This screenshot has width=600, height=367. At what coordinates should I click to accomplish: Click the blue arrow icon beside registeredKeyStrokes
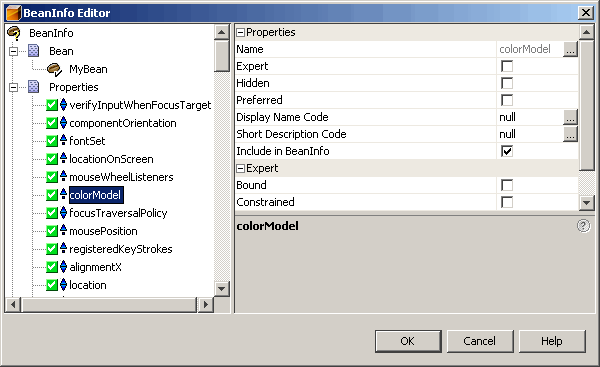[x=64, y=248]
